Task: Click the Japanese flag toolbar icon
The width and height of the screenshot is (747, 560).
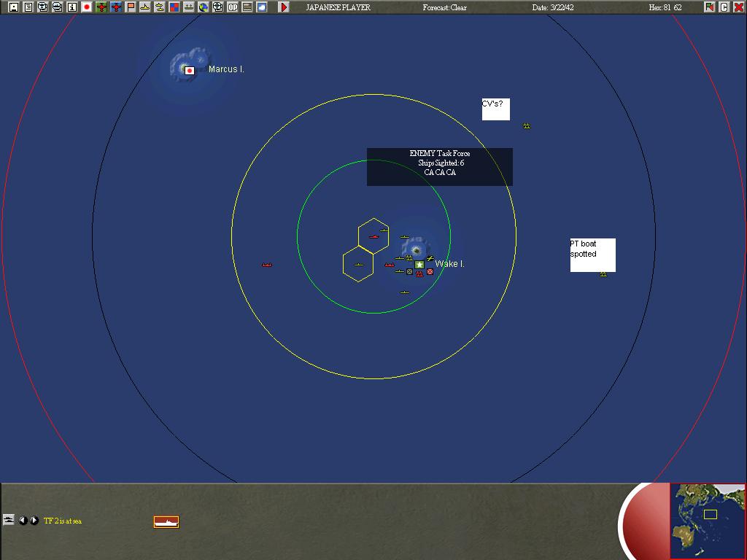Action: 87,7
